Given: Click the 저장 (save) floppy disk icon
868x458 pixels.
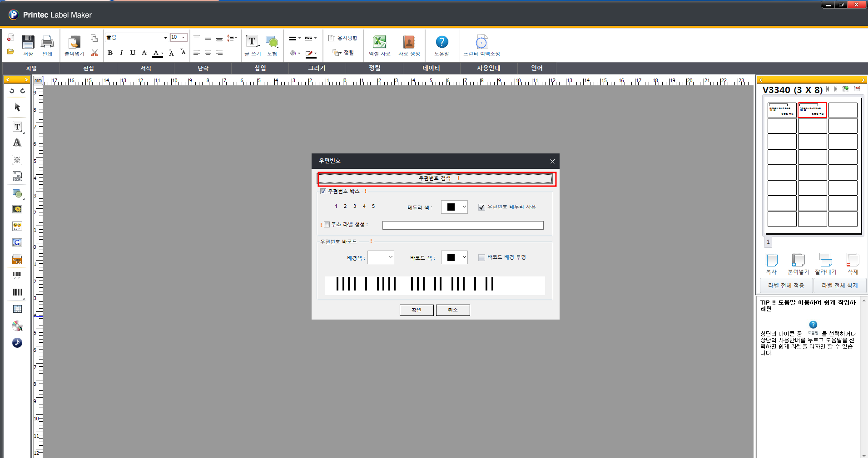Looking at the screenshot, I should pyautogui.click(x=28, y=42).
